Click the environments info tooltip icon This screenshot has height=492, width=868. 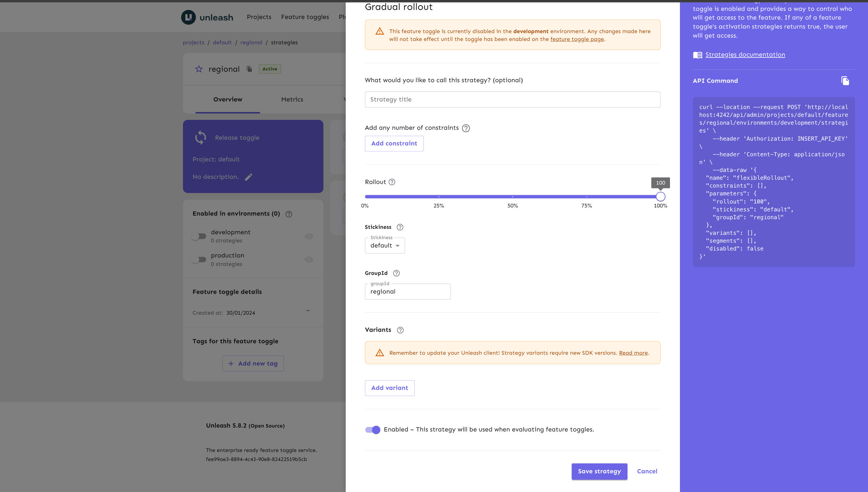[289, 213]
